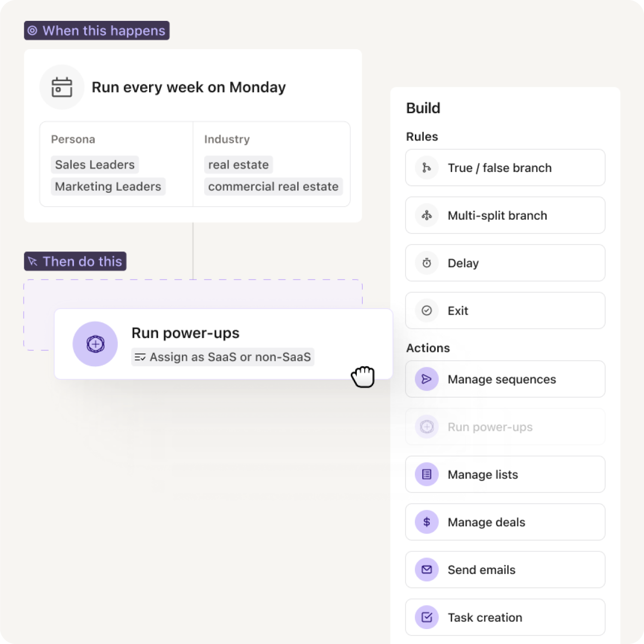Click the power-up icon on the action card

coord(95,343)
